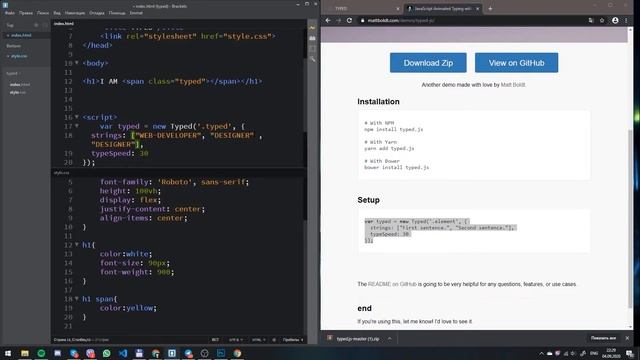The image size is (640, 360).
Task: Open Photoshop from the taskbar
Action: click(x=221, y=353)
